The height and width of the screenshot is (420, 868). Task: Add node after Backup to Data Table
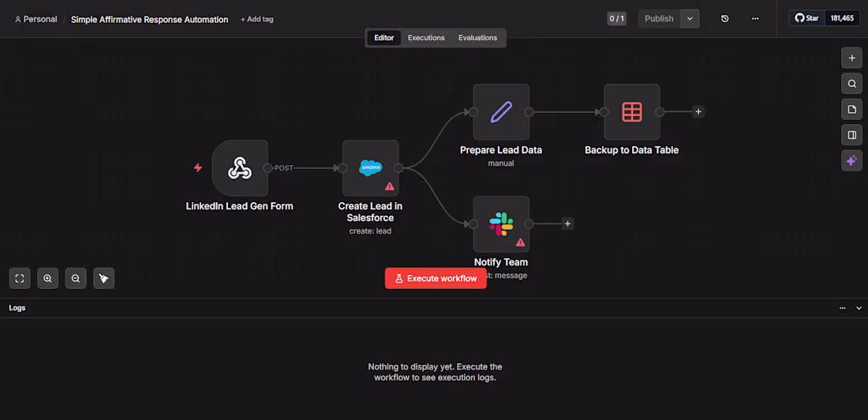698,112
